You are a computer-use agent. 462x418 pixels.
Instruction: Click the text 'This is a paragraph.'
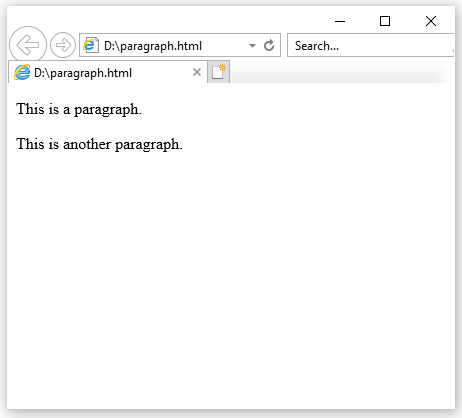79,110
